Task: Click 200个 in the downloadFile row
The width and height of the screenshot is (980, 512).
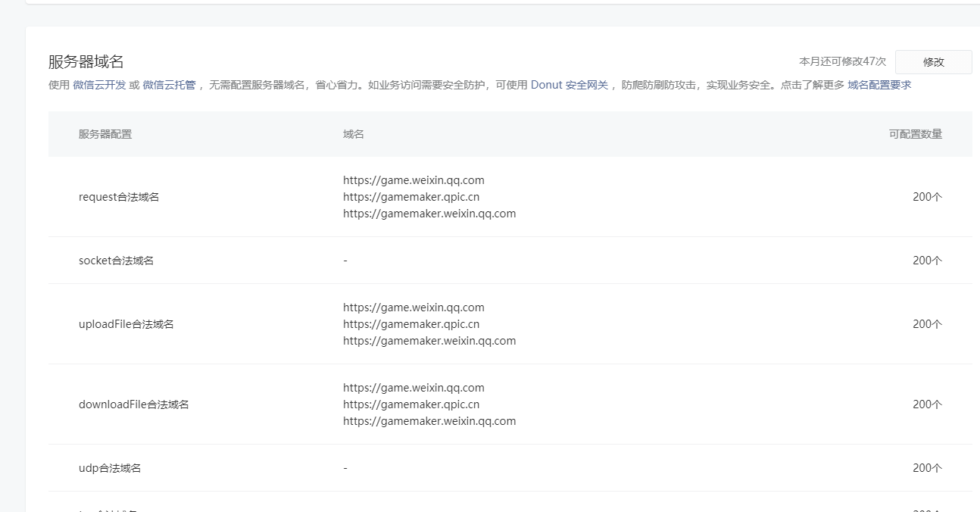Action: [927, 404]
